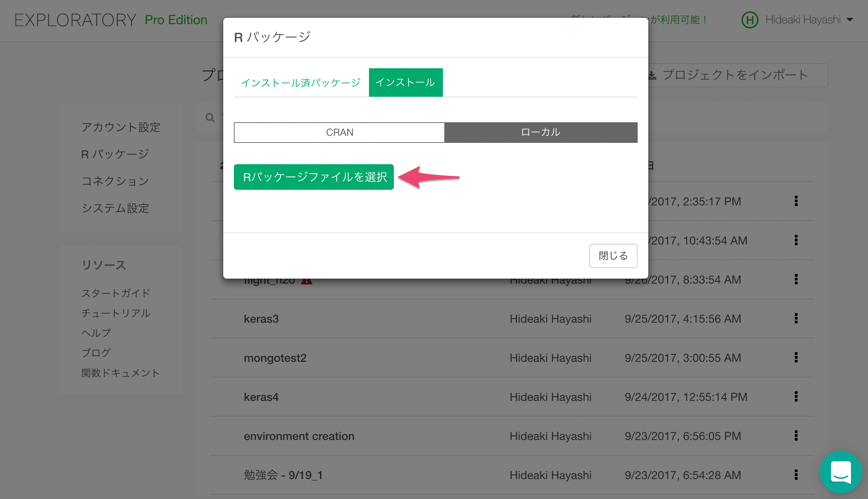Click プロジェクトをインポート button
Screen dimensions: 868x499
(x=736, y=75)
